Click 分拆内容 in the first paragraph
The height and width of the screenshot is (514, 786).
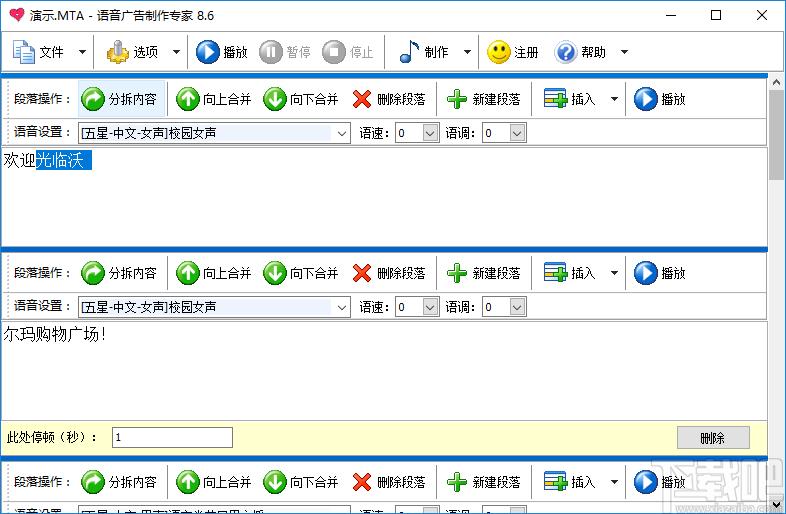coord(120,99)
